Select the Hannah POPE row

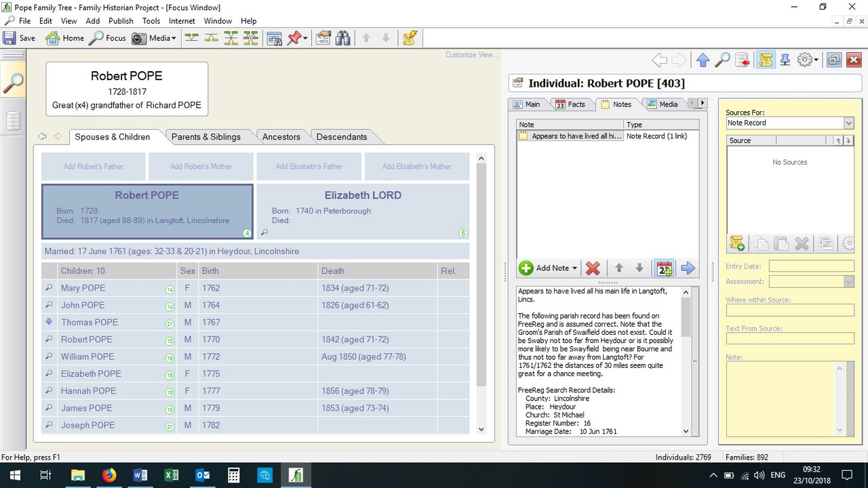255,391
